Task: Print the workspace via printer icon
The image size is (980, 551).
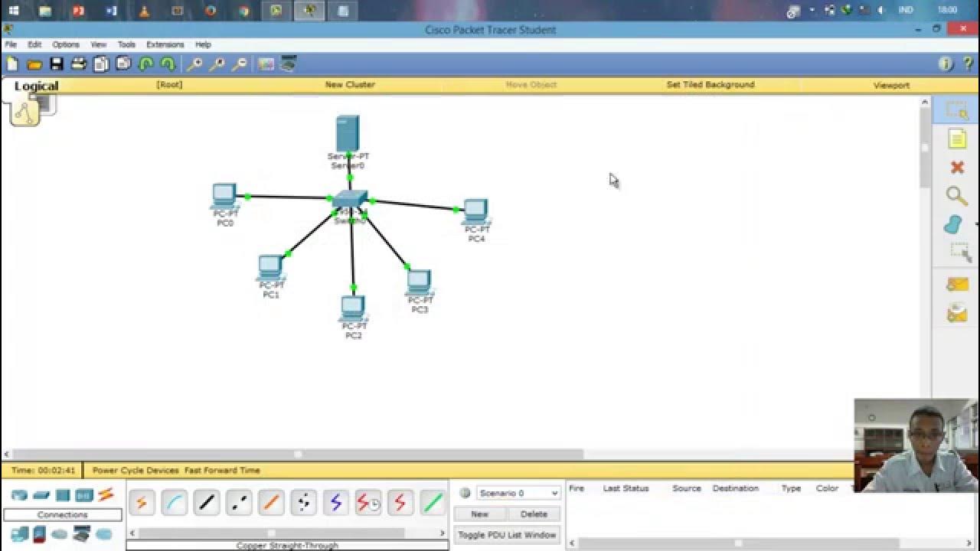Action: click(78, 64)
